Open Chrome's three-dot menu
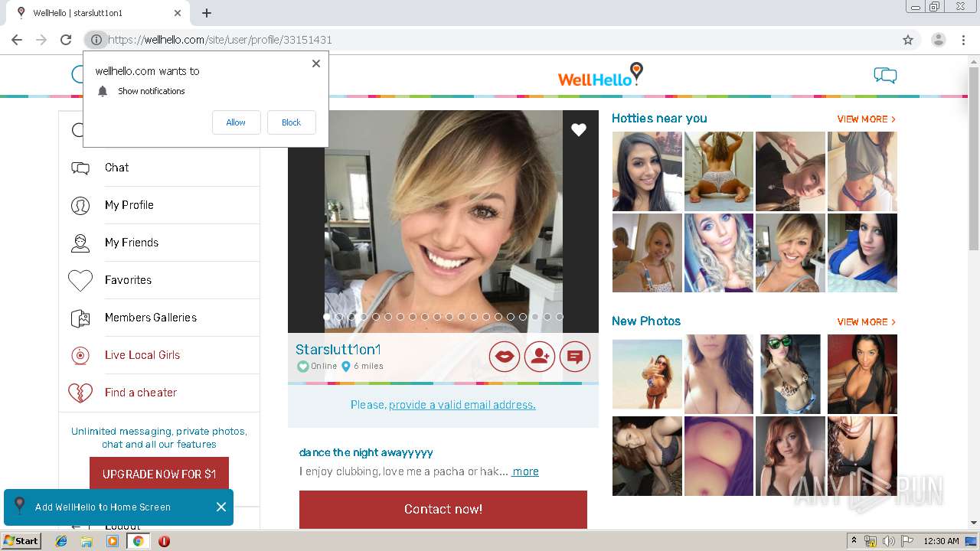The width and height of the screenshot is (980, 551). click(x=964, y=40)
